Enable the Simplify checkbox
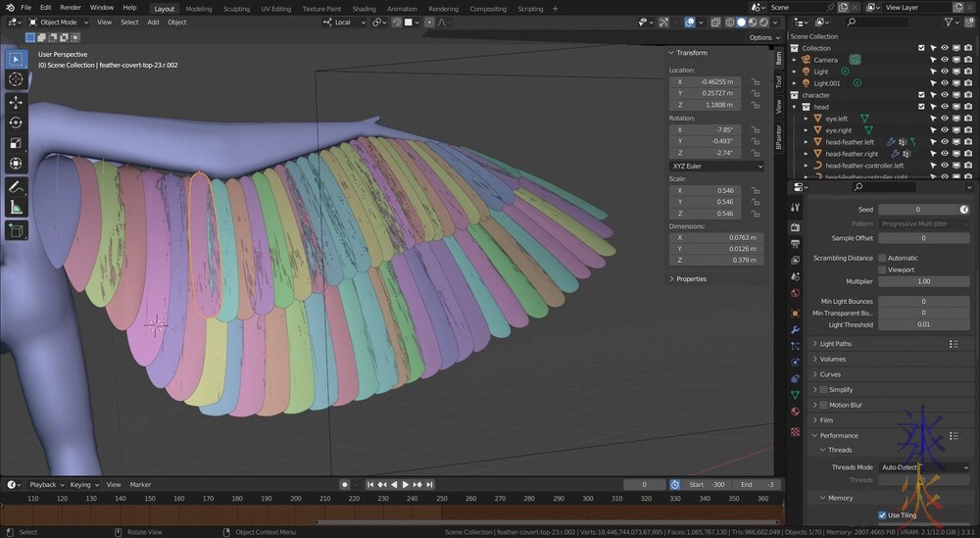 coord(823,390)
